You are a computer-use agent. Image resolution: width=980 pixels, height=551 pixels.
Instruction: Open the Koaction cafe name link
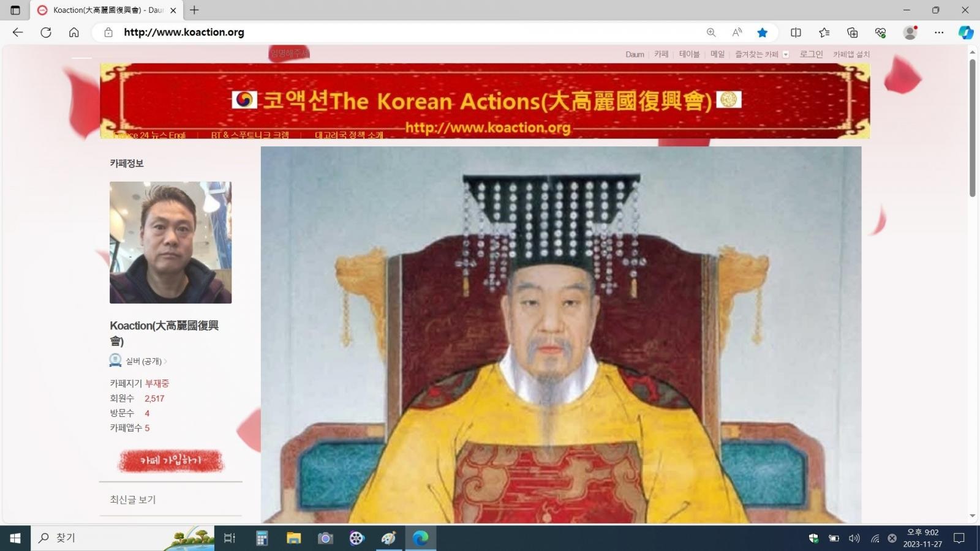click(164, 333)
